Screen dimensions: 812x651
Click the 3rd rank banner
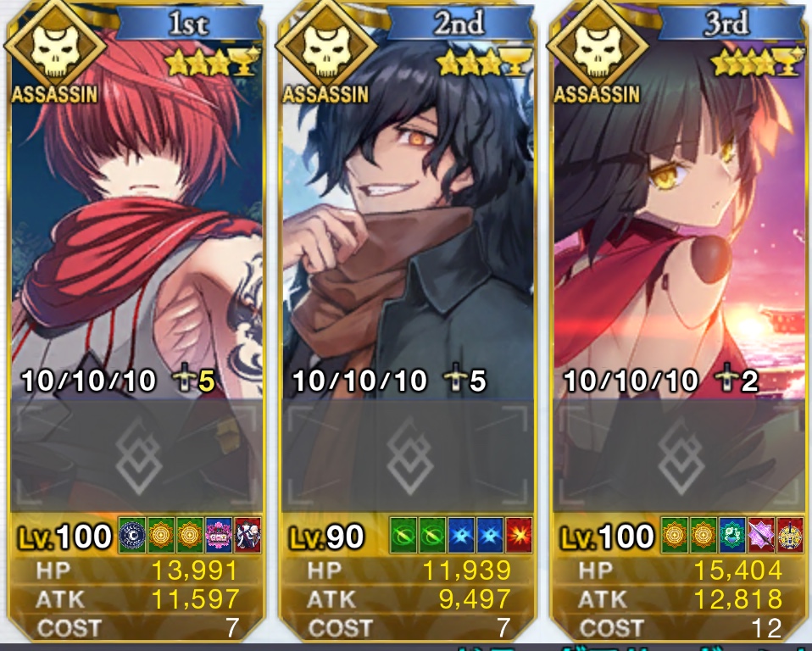click(x=730, y=23)
